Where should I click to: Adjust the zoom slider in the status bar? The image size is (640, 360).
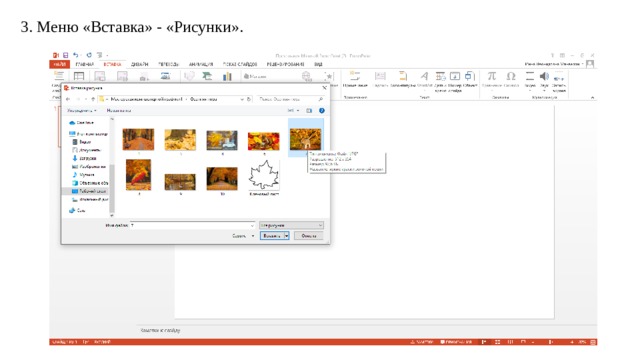pos(550,342)
